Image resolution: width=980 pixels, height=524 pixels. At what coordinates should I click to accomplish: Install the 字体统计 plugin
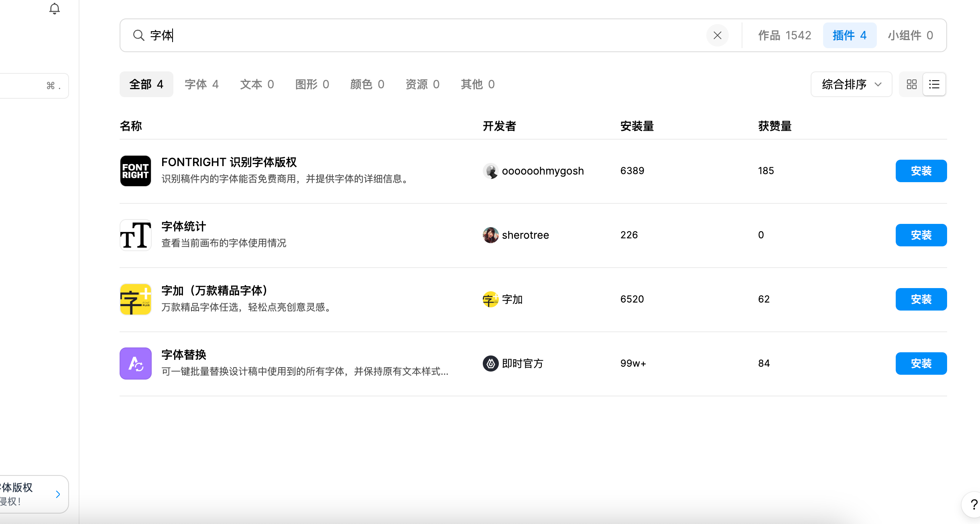click(921, 235)
